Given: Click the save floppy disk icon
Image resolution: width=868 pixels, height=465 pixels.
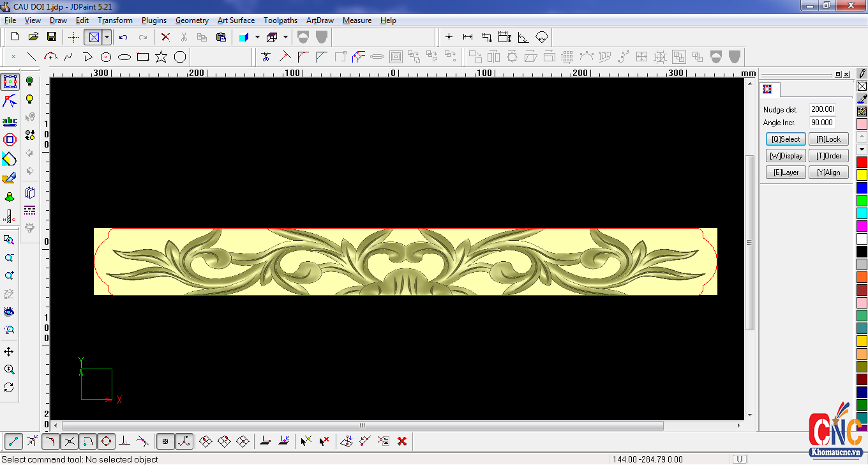Looking at the screenshot, I should [52, 37].
